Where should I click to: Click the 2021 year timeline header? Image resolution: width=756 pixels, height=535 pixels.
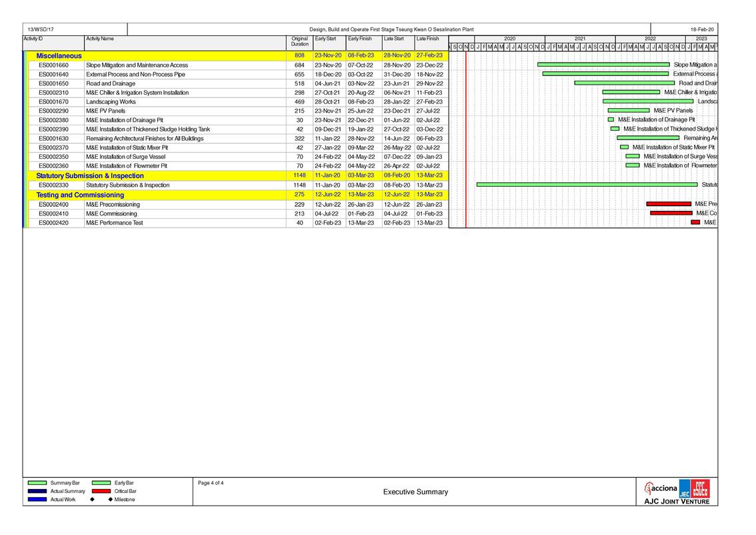coord(579,39)
